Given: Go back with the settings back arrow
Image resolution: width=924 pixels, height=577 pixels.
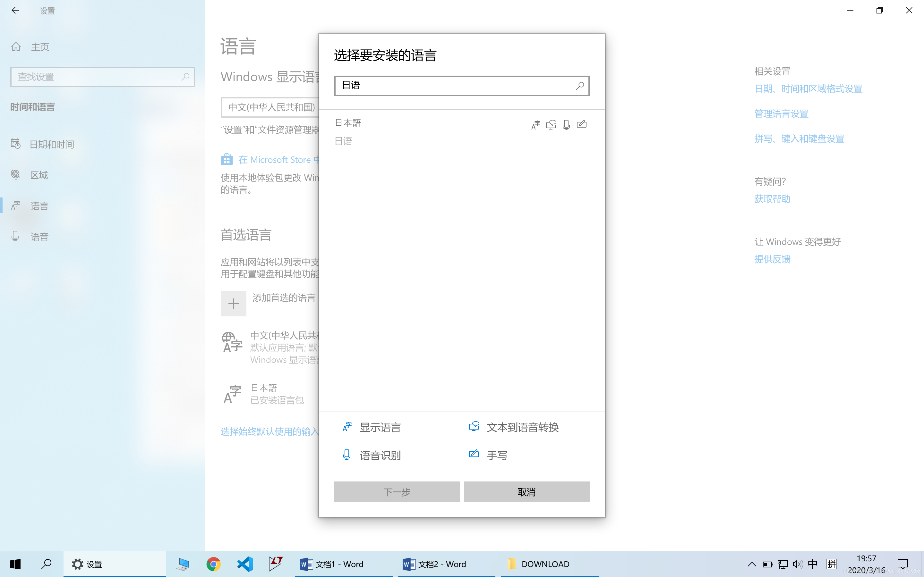Looking at the screenshot, I should (15, 11).
